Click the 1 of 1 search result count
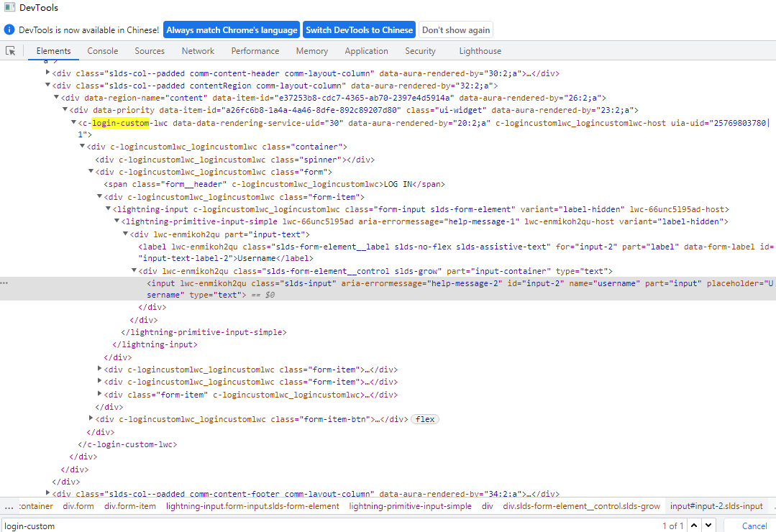Image resolution: width=776 pixels, height=532 pixels. pos(673,526)
